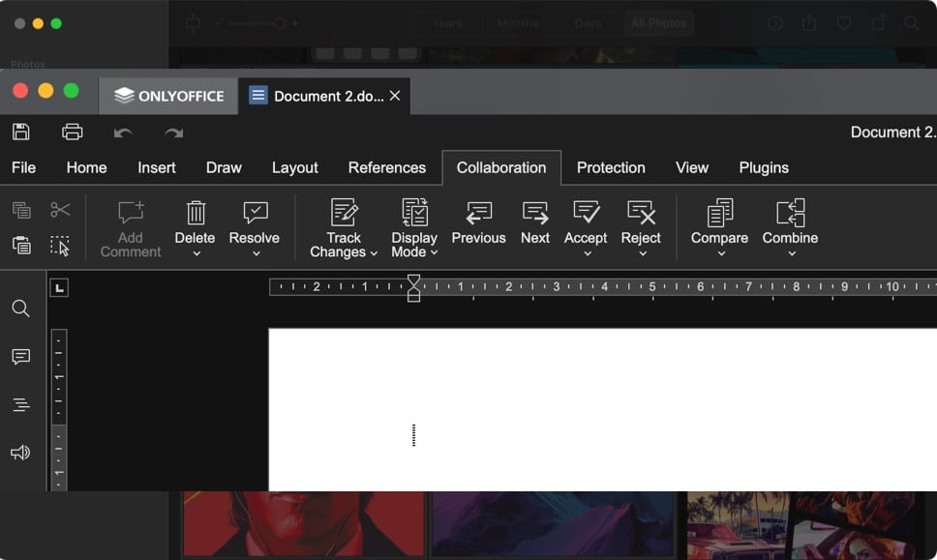Copy selection with the copy icon

point(21,210)
